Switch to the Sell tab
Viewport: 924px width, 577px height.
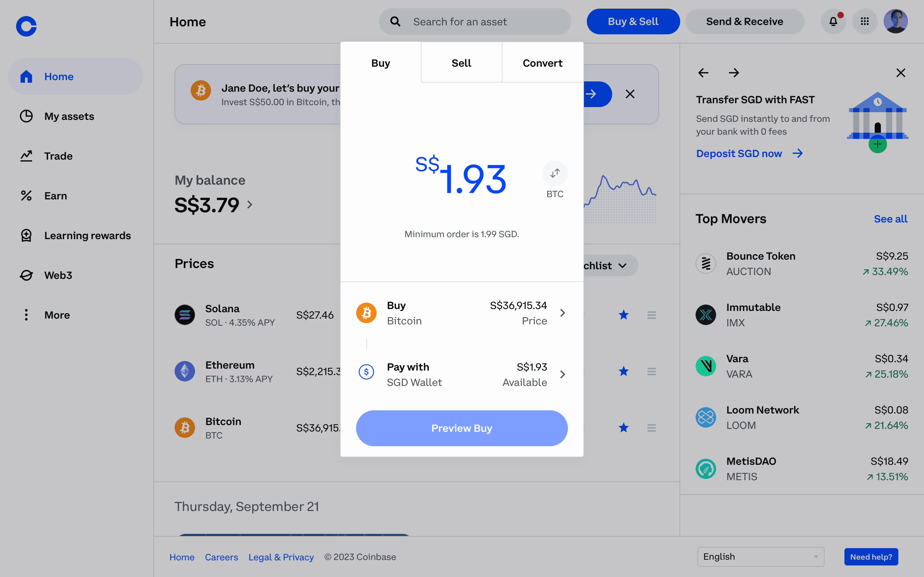pyautogui.click(x=461, y=63)
